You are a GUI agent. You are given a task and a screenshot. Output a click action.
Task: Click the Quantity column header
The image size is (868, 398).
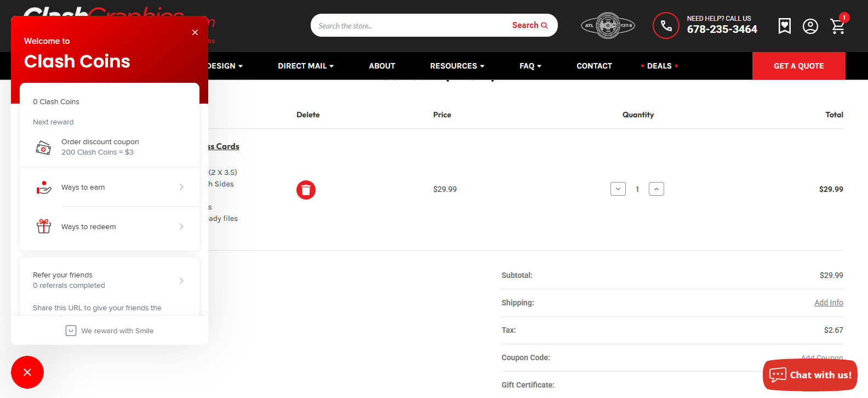[638, 115]
